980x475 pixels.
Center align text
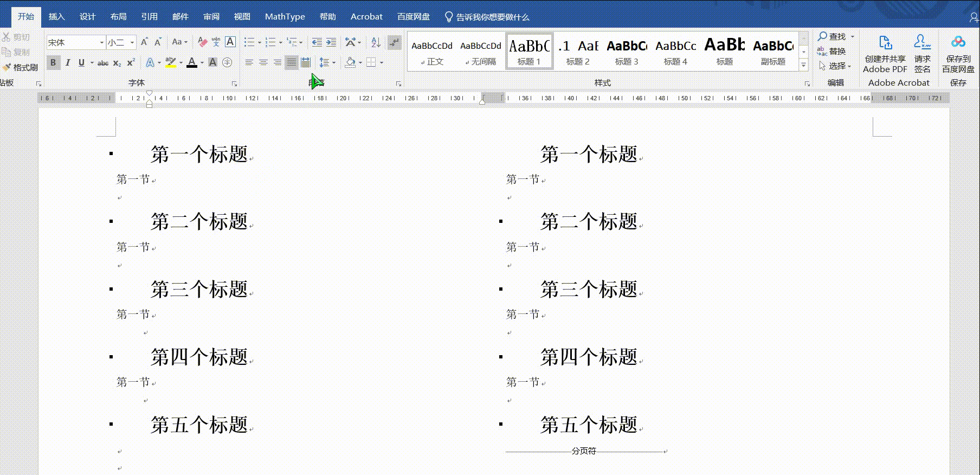point(263,62)
